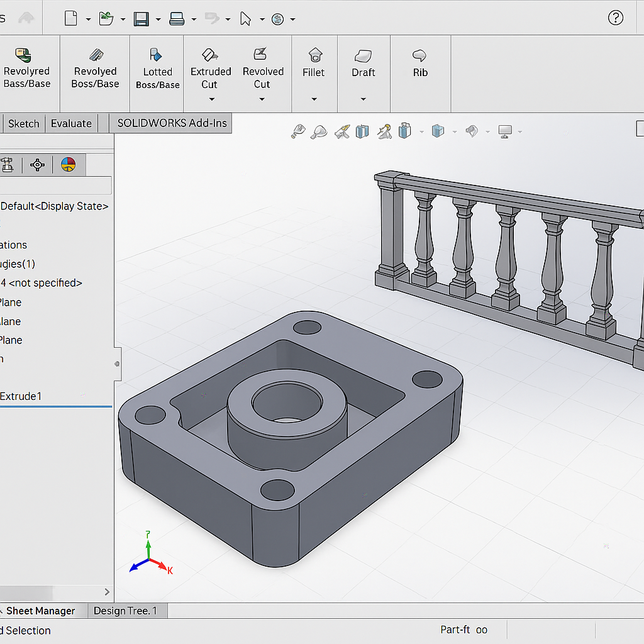Switch to the Sheet Manager tab
Image resolution: width=644 pixels, height=644 pixels.
tap(40, 611)
